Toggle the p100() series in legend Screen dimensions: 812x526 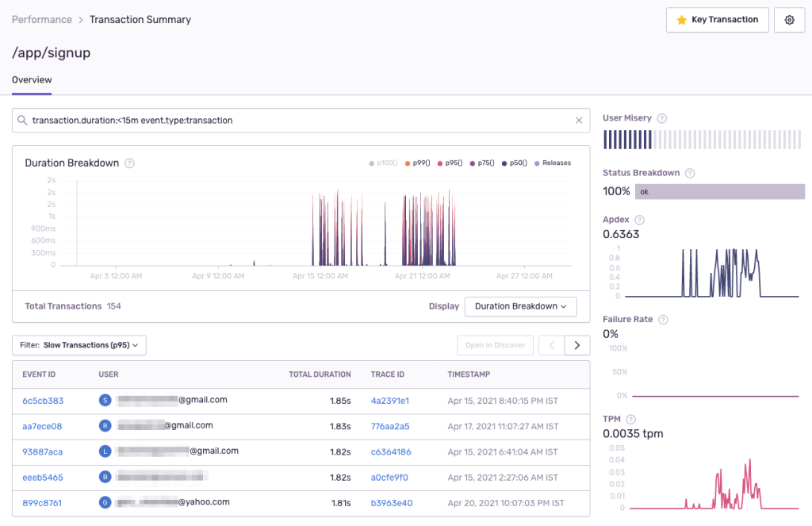point(385,163)
